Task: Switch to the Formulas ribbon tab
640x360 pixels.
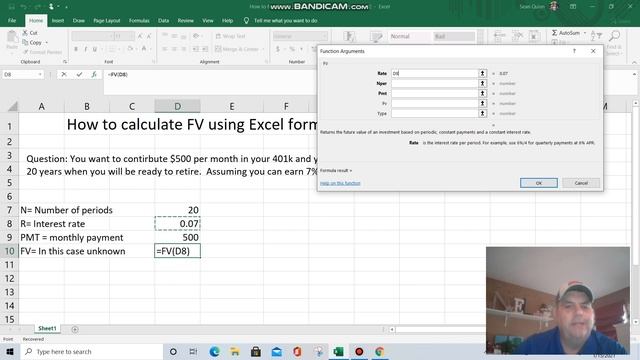Action: click(x=139, y=20)
